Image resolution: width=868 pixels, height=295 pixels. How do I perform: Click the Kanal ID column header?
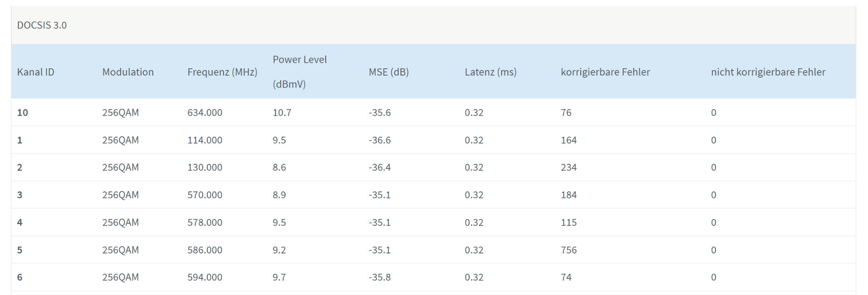36,72
